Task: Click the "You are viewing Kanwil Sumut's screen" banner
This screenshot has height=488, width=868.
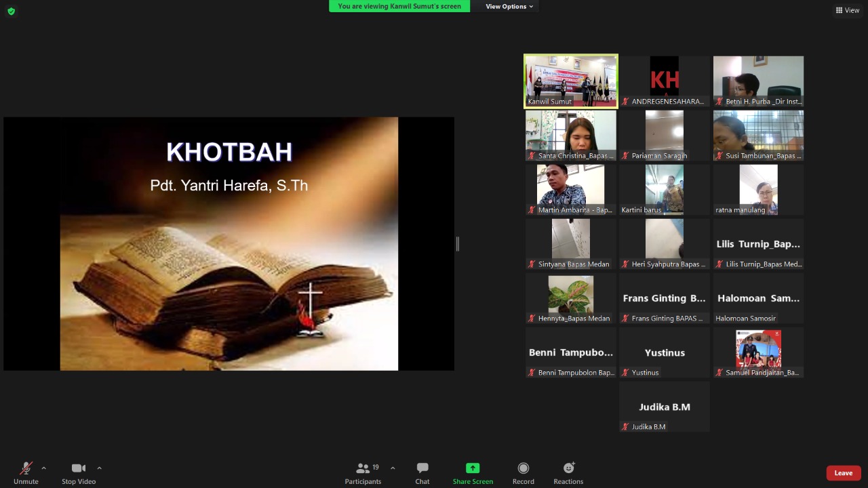Action: (399, 7)
